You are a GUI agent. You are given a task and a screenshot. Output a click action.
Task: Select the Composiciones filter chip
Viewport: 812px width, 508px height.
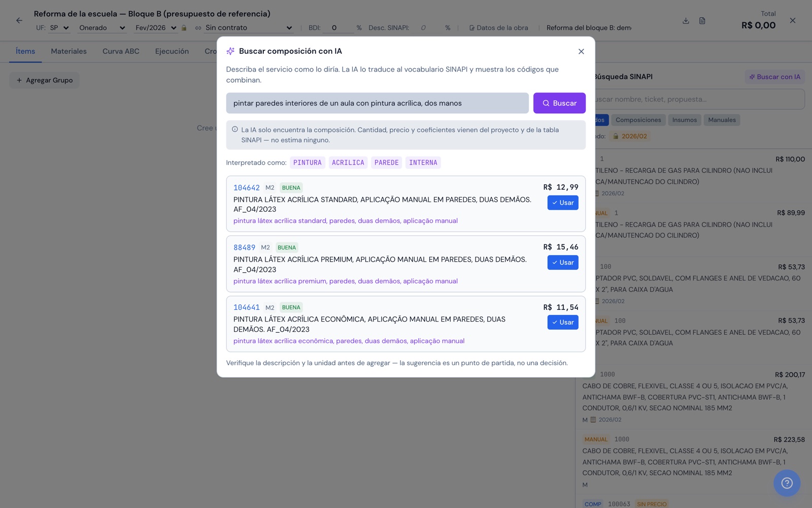[638, 120]
